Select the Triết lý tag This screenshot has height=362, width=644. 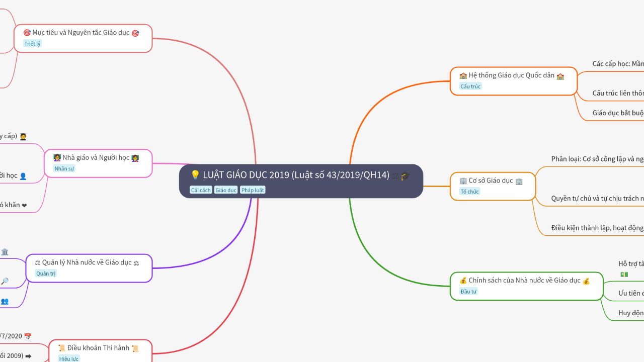[x=32, y=44]
